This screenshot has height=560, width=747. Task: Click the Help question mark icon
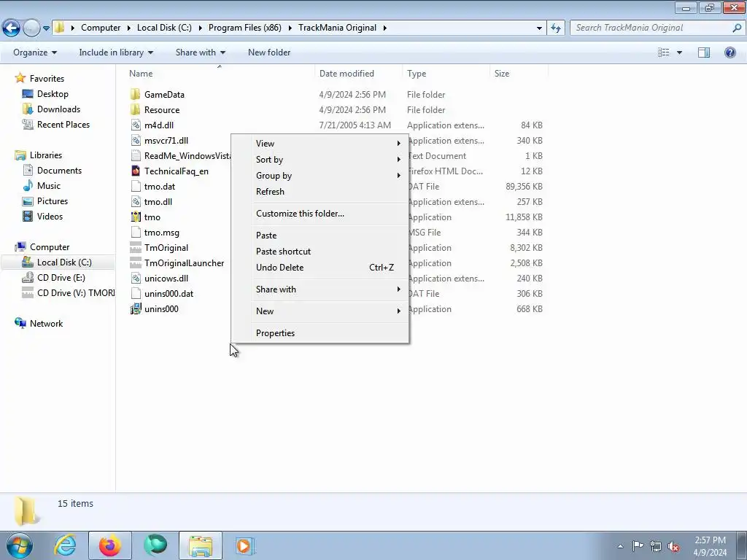coord(729,52)
